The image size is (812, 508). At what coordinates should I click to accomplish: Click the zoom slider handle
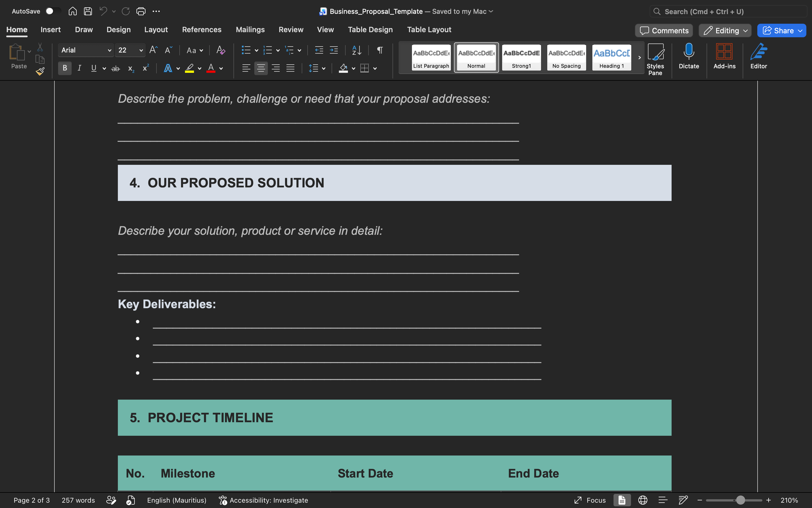pos(740,500)
